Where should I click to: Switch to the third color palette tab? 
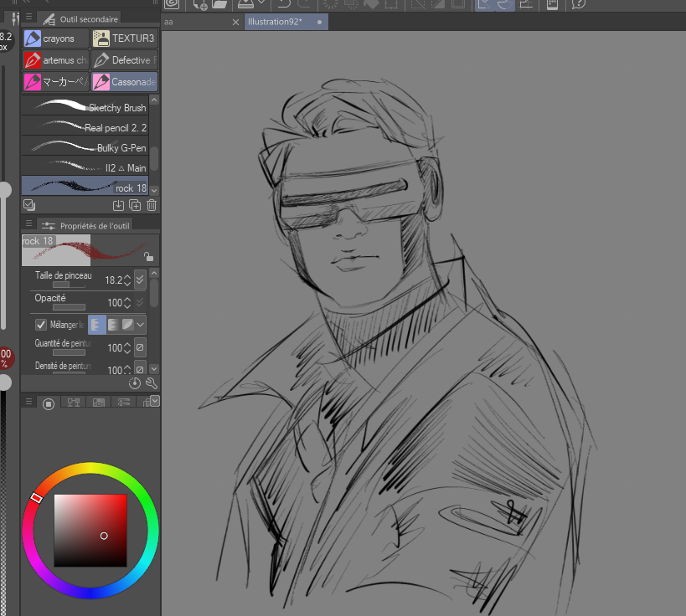(99, 403)
